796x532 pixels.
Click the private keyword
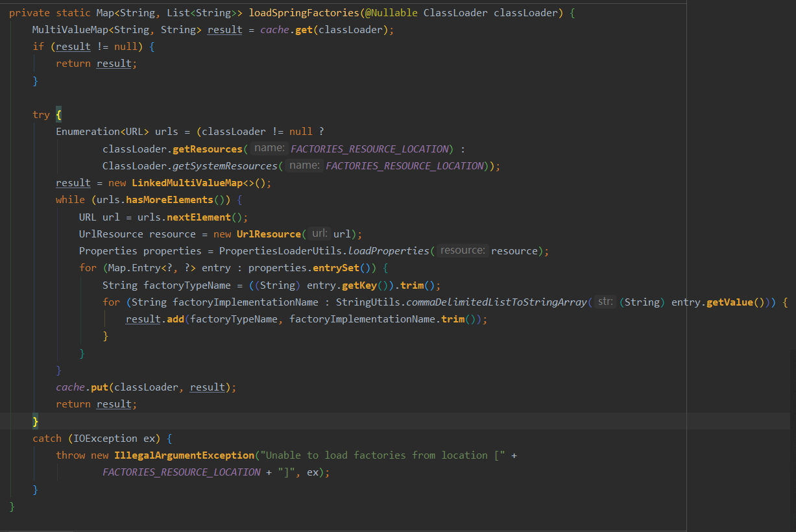pyautogui.click(x=30, y=13)
